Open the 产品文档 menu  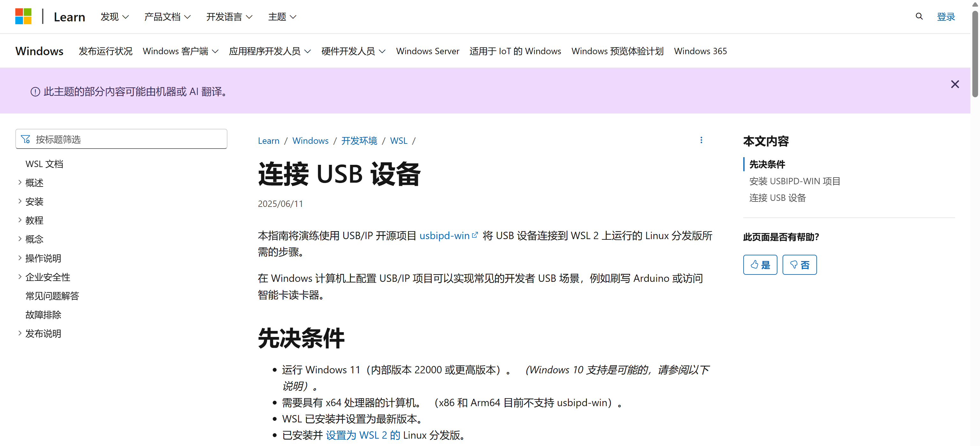(x=167, y=17)
